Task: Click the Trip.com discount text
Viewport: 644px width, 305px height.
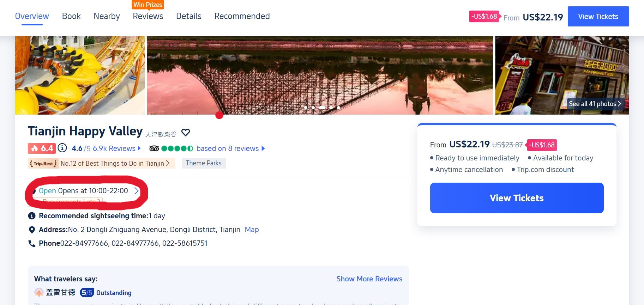Action: [545, 170]
